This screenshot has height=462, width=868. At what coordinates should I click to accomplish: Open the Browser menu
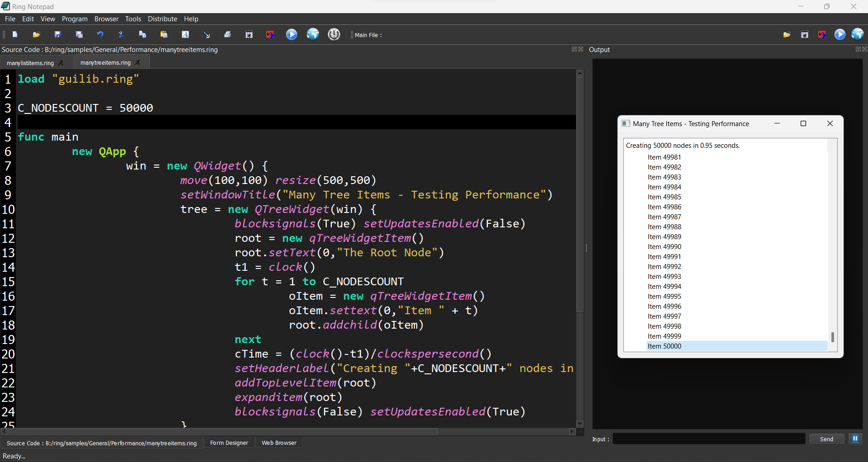106,19
